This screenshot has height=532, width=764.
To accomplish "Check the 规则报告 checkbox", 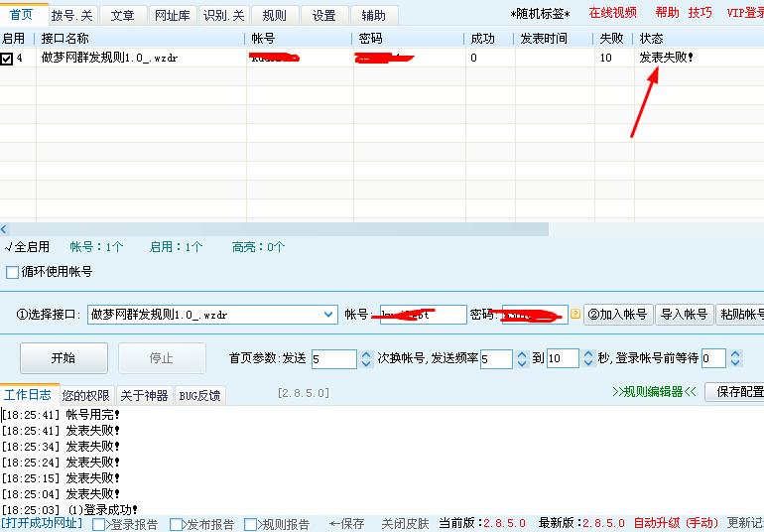I will (x=251, y=524).
